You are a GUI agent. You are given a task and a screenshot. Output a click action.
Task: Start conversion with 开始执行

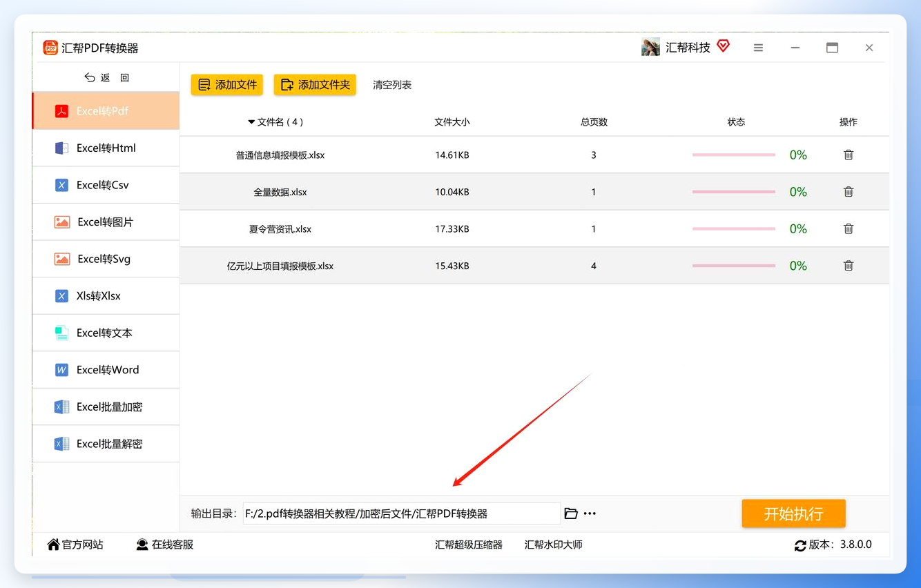794,513
